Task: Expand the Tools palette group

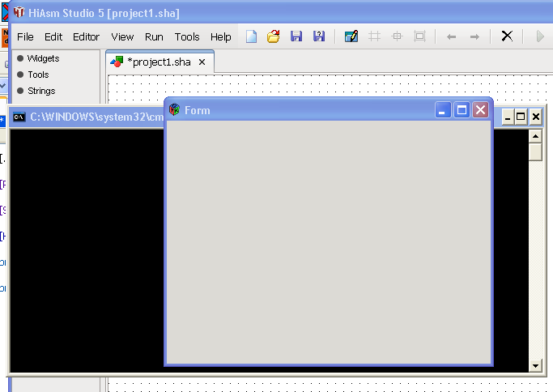Action: point(33,75)
